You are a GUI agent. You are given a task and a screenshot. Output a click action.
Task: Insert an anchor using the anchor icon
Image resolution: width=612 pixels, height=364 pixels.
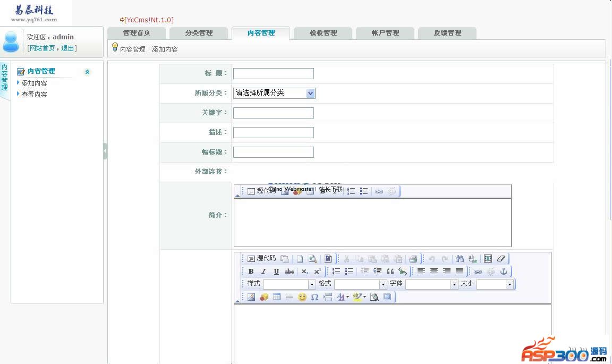[504, 272]
